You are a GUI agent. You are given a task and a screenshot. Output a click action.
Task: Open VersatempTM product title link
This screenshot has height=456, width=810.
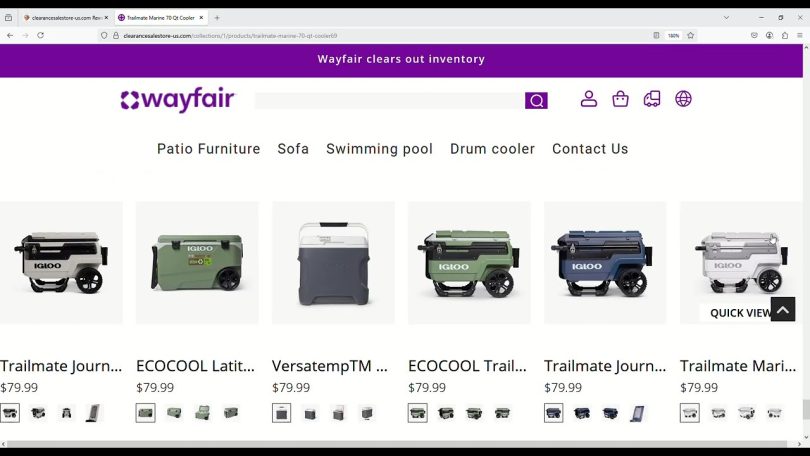[x=330, y=366]
